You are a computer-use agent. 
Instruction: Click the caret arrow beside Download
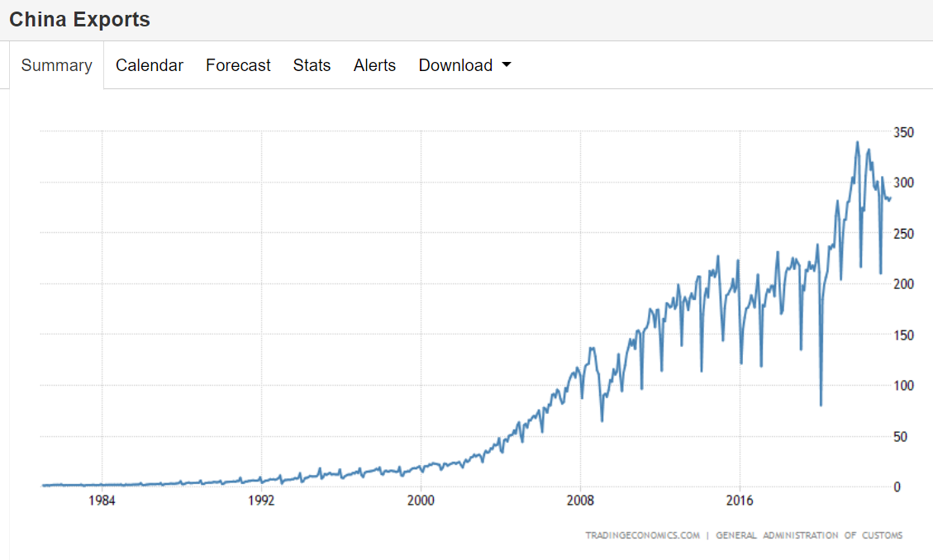pos(507,65)
